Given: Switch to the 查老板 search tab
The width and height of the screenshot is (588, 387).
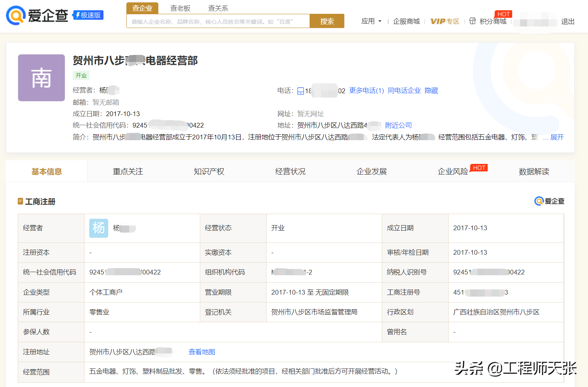Looking at the screenshot, I should click(x=180, y=8).
